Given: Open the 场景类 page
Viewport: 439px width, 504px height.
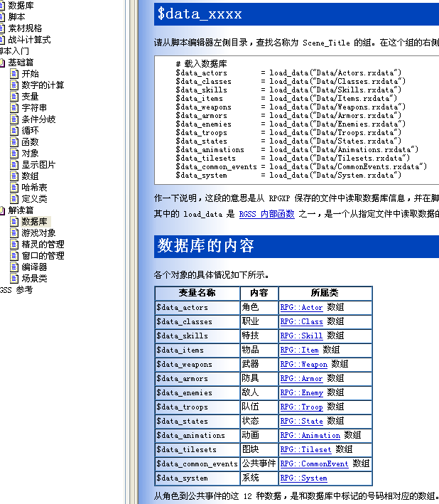Looking at the screenshot, I should tap(34, 279).
